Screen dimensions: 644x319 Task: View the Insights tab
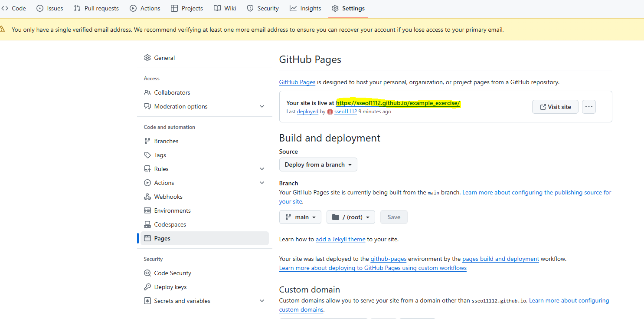point(305,8)
